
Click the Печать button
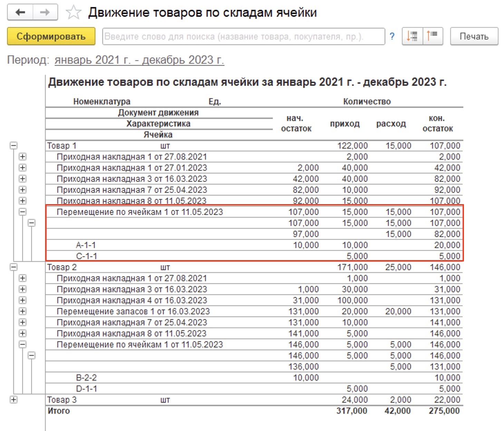click(474, 36)
